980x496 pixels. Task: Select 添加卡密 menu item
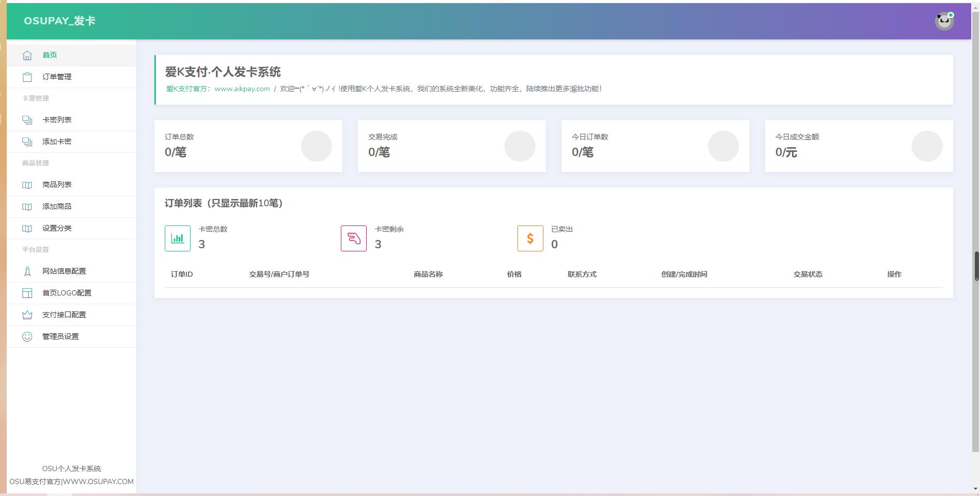(x=57, y=141)
